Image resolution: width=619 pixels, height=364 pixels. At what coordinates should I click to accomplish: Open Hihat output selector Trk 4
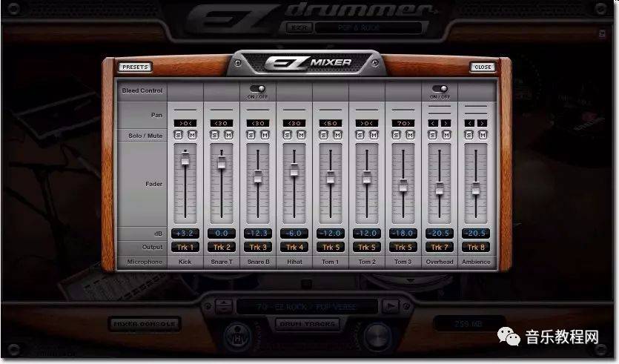[x=294, y=247]
